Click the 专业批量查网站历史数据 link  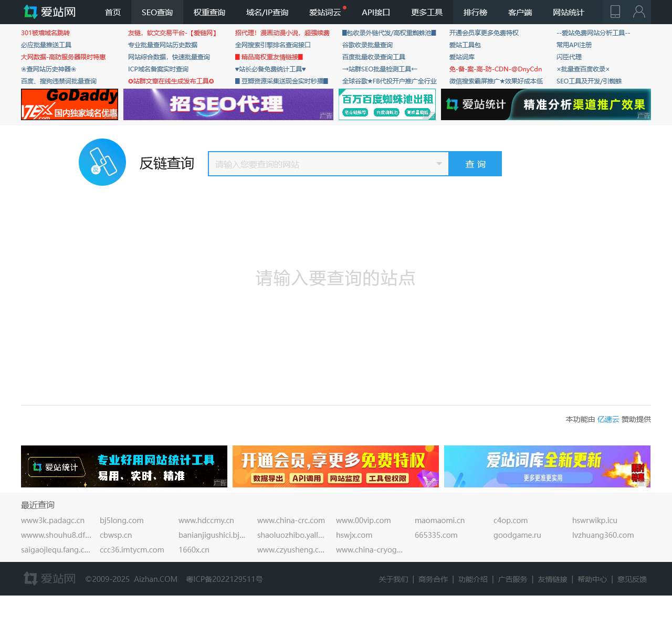click(x=163, y=45)
